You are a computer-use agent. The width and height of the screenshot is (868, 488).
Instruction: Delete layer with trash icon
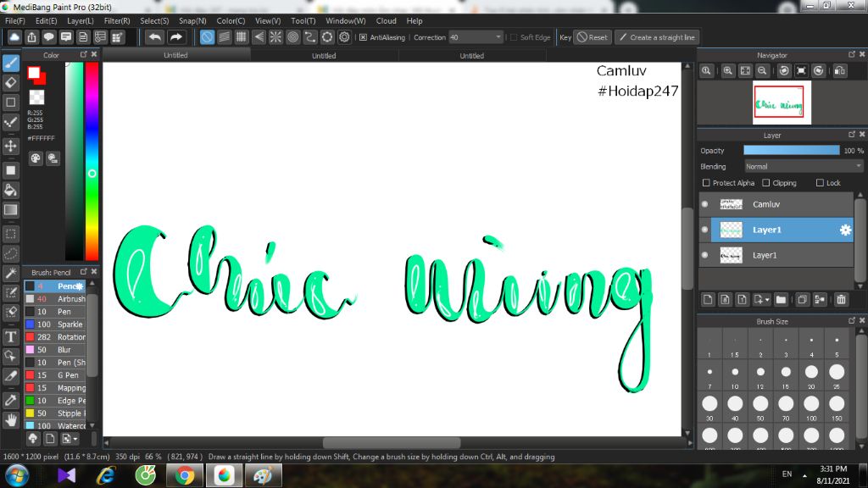pos(842,300)
